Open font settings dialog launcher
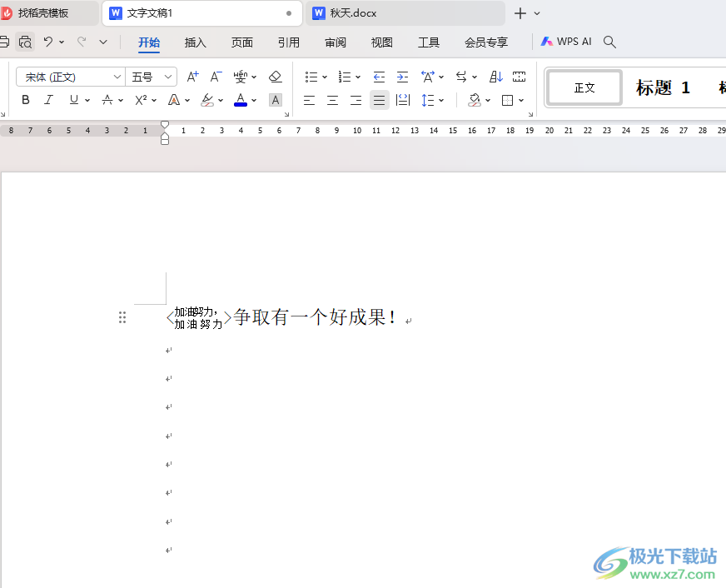 coord(286,114)
